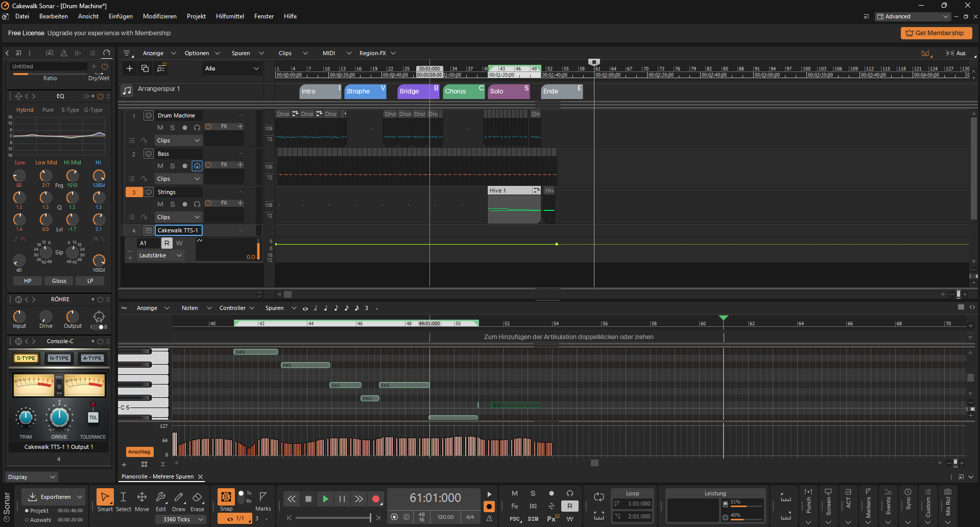Select the A-TYPE console emulation
This screenshot has height=527, width=980.
point(92,358)
